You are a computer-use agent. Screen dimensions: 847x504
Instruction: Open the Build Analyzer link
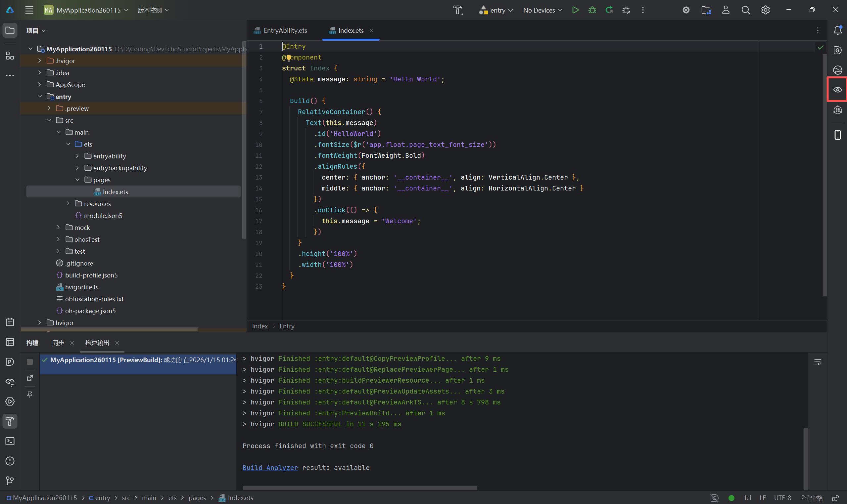pos(270,468)
